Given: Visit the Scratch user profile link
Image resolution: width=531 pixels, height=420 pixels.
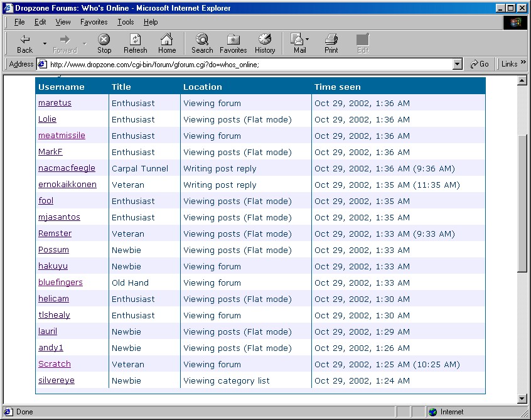Looking at the screenshot, I should click(x=55, y=364).
